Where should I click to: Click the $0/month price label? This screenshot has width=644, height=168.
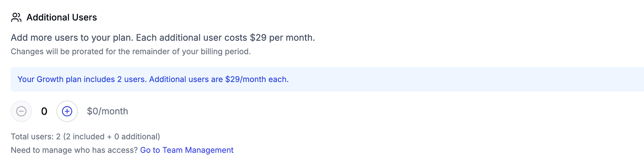[107, 111]
